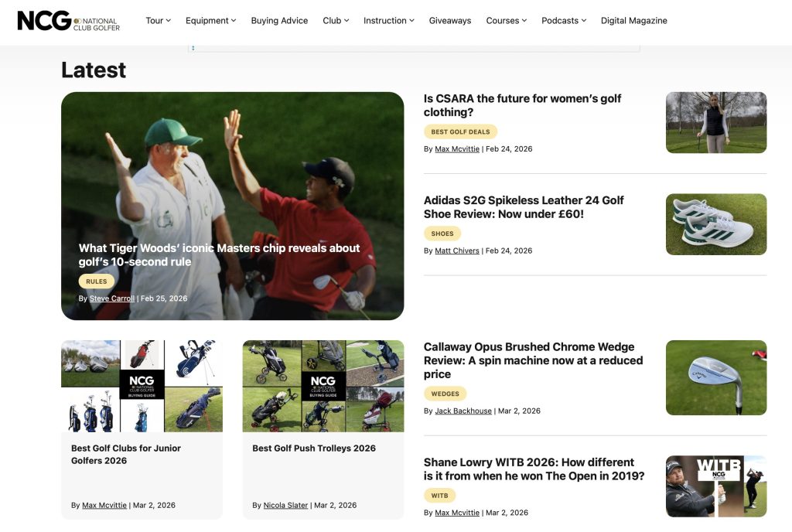Open Shane Lowry WITB 2026 article

tap(534, 469)
